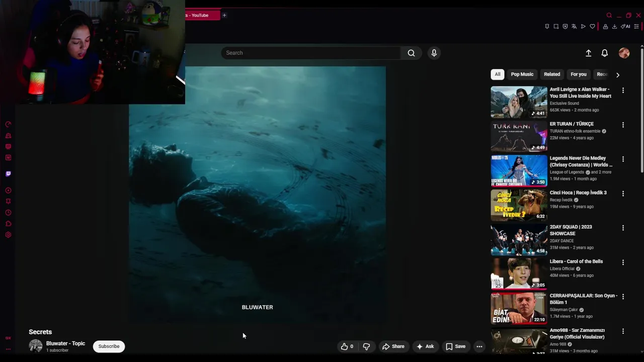Open Avril Lavigne x Alan Walker thumbnail
Screen dimensions: 644x362
519,102
